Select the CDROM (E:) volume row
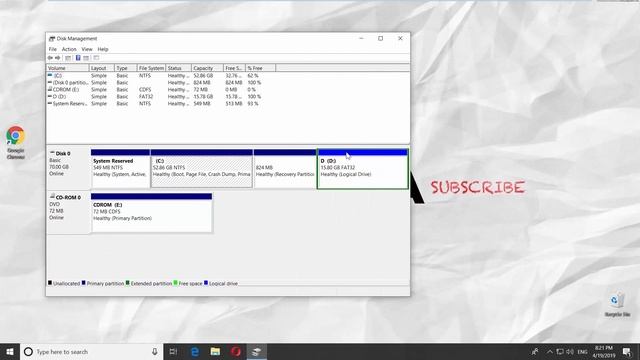640x360 pixels. (161, 89)
